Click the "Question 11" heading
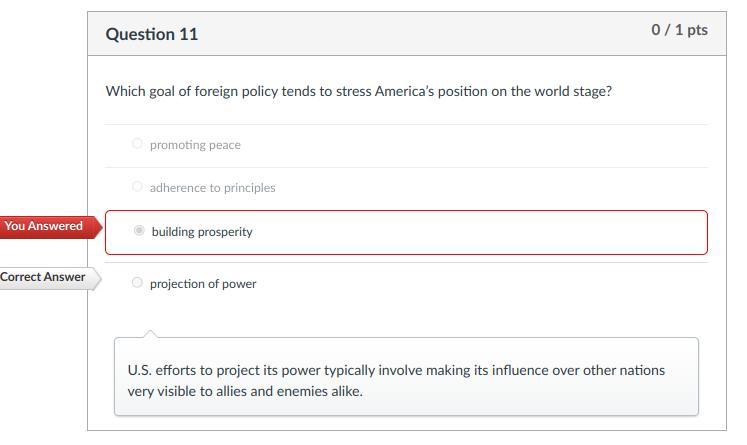 click(152, 34)
